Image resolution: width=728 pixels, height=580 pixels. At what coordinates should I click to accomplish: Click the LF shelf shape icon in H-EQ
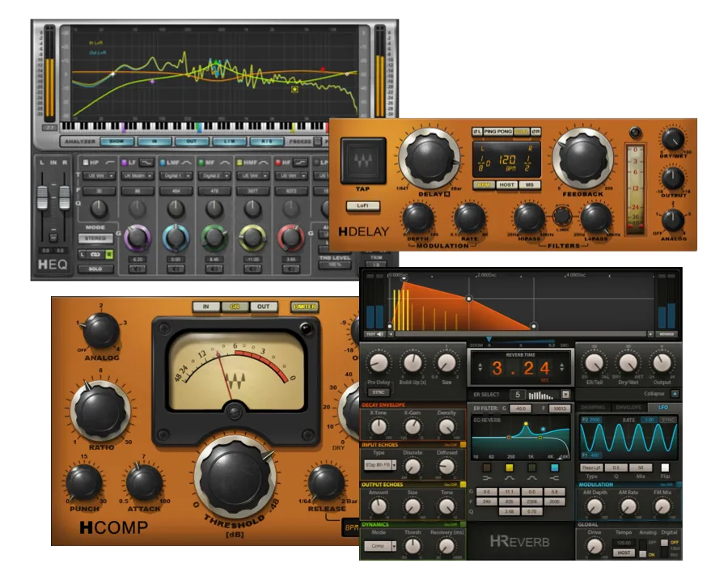point(146,163)
